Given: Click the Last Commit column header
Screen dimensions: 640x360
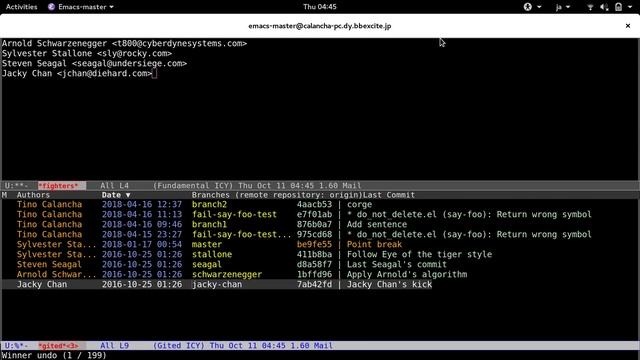Looking at the screenshot, I should (x=389, y=195).
